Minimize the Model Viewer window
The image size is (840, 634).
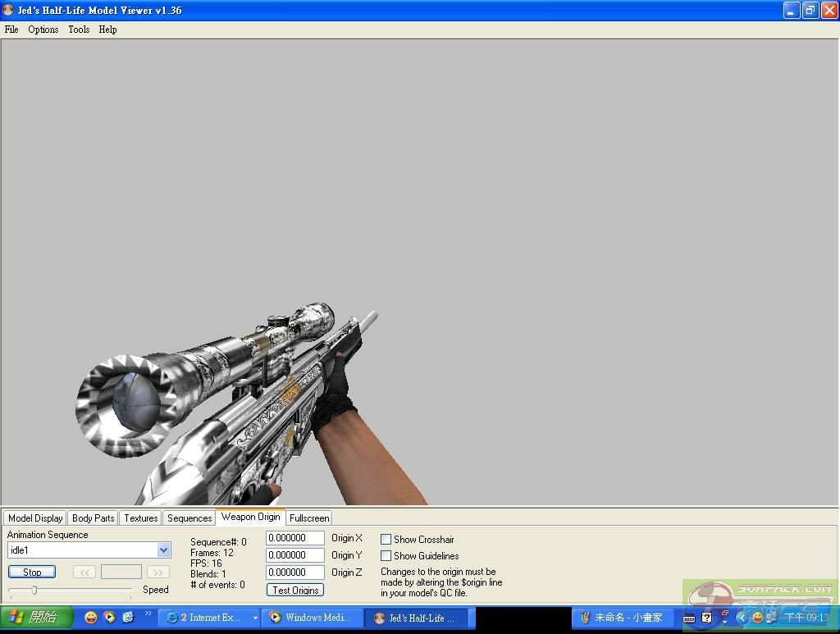click(791, 10)
